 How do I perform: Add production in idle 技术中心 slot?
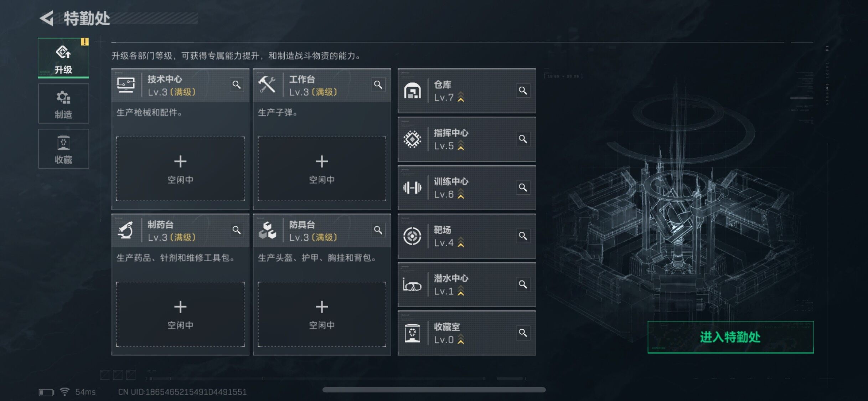pos(180,169)
